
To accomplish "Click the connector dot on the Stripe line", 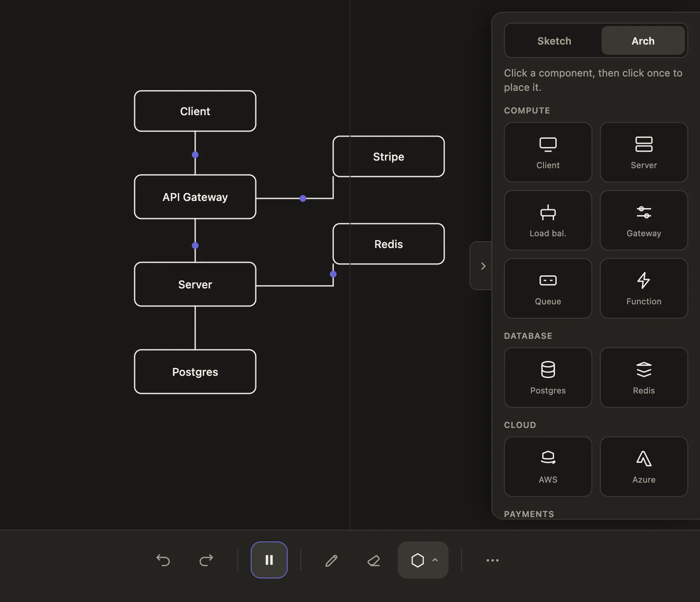I will pos(303,198).
